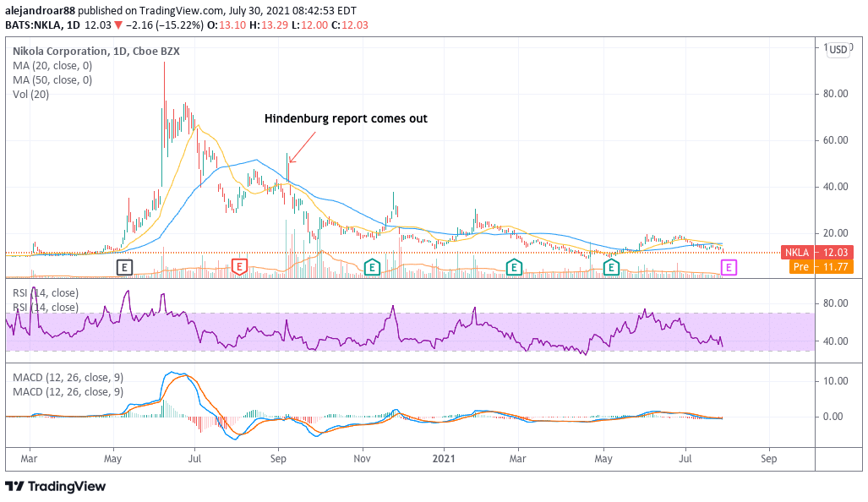Screen dimensions: 868x502
Task: Click the 60.00 price axis label
Action: [835, 140]
